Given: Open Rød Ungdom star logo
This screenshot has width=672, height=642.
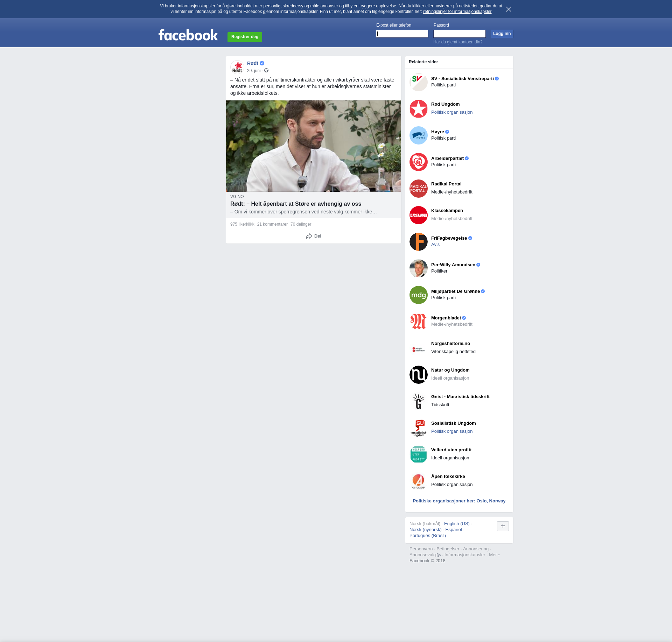Looking at the screenshot, I should (x=419, y=109).
